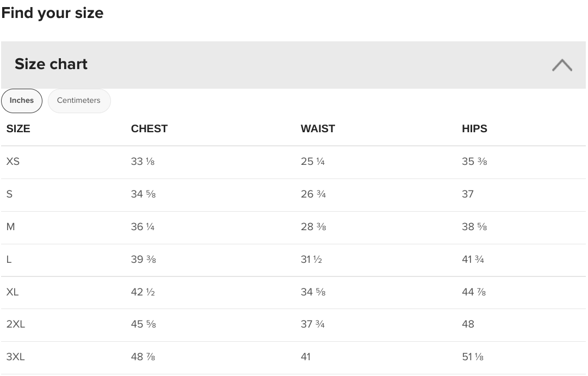Image resolution: width=588 pixels, height=376 pixels.
Task: Click the 3XL hips value 51 ⅛
Action: [x=473, y=357]
